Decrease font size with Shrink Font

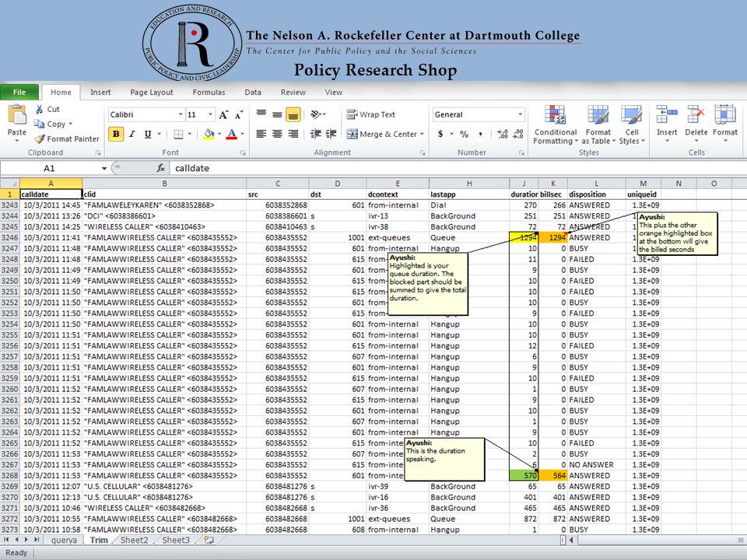[x=239, y=115]
